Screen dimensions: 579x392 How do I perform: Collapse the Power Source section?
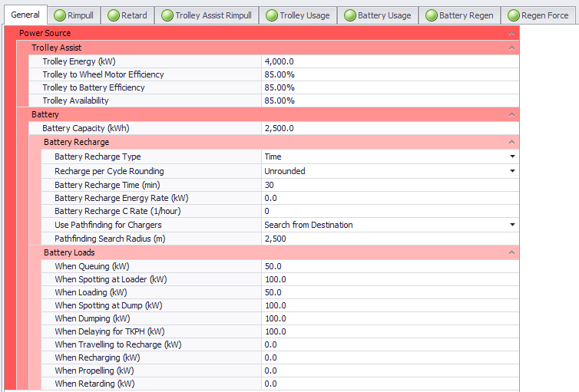tap(511, 34)
